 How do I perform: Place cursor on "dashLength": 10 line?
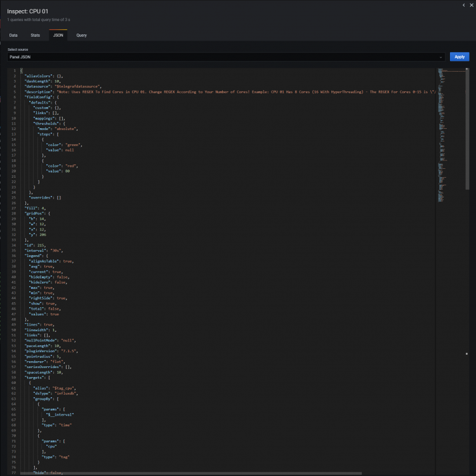coord(43,81)
